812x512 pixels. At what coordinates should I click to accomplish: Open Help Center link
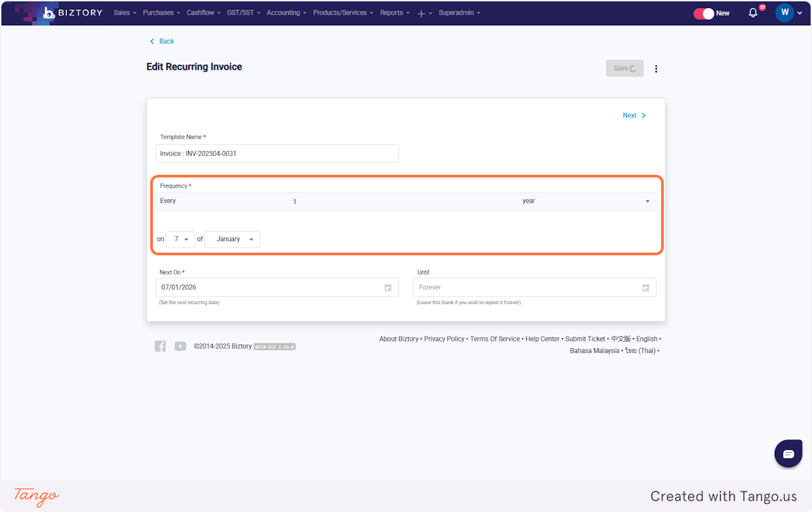pyautogui.click(x=543, y=339)
